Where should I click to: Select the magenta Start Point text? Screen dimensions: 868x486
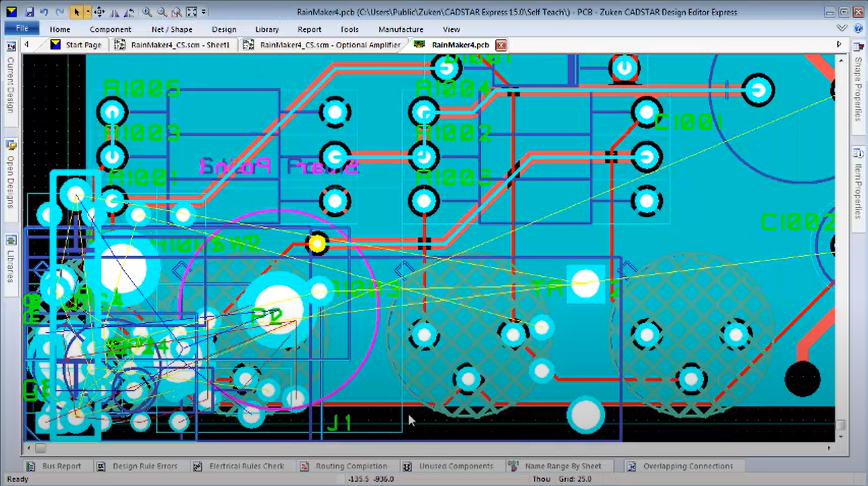pos(279,167)
